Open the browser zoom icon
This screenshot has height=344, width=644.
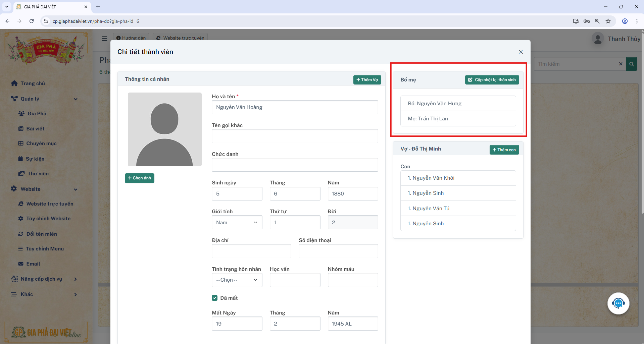pos(597,21)
